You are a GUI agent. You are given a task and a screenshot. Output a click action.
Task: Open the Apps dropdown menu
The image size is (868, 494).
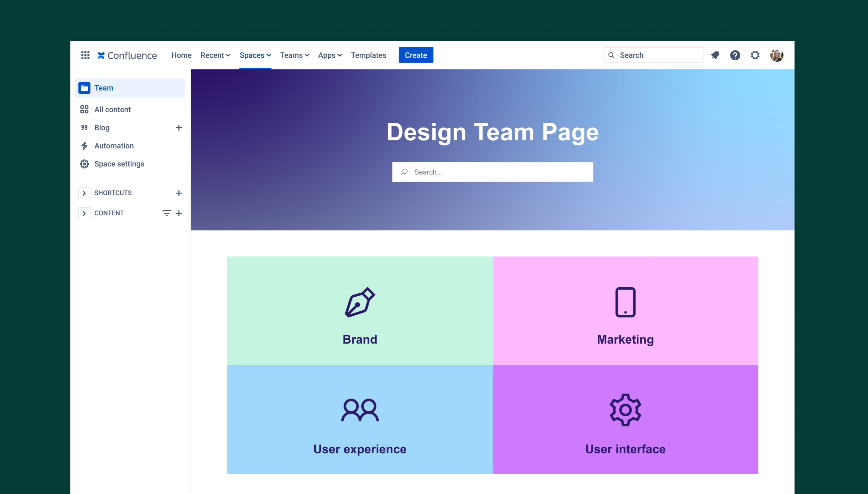pos(330,55)
